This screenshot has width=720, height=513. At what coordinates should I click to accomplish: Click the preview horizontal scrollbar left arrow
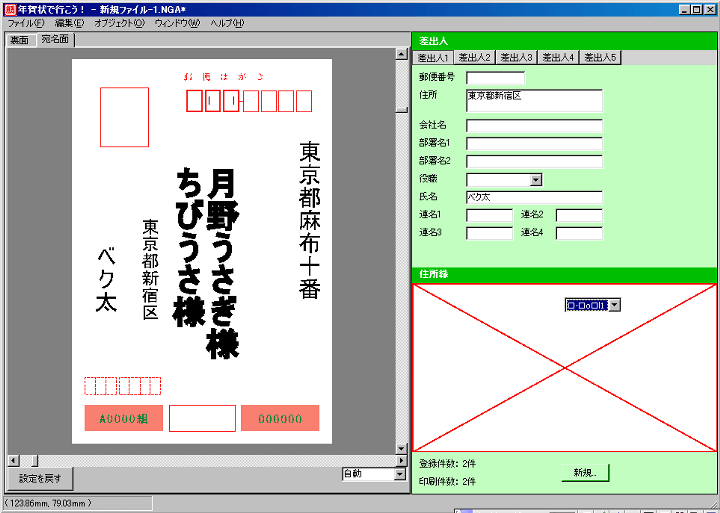click(x=13, y=460)
